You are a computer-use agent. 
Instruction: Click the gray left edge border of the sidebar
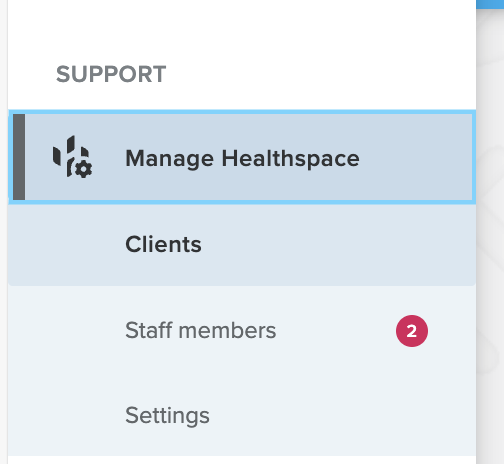pyautogui.click(x=4, y=232)
